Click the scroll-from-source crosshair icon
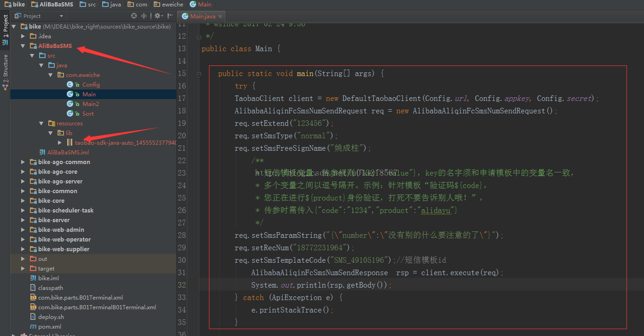Image resolution: width=644 pixels, height=336 pixels. (x=134, y=16)
